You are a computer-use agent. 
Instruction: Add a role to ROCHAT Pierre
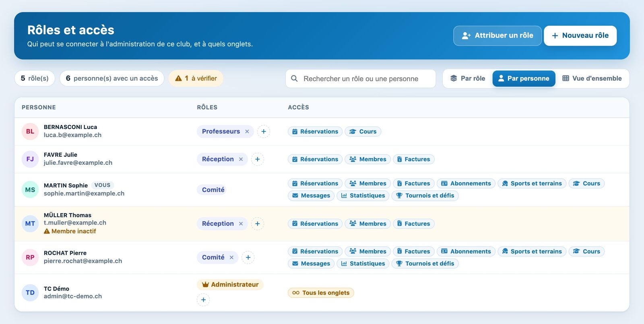(248, 258)
